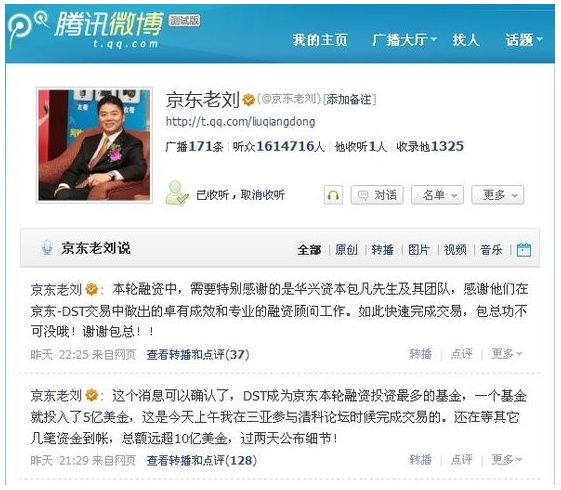561x490 pixels.
Task: Open the 广播大厅 navigation dropdown
Action: pyautogui.click(x=404, y=39)
